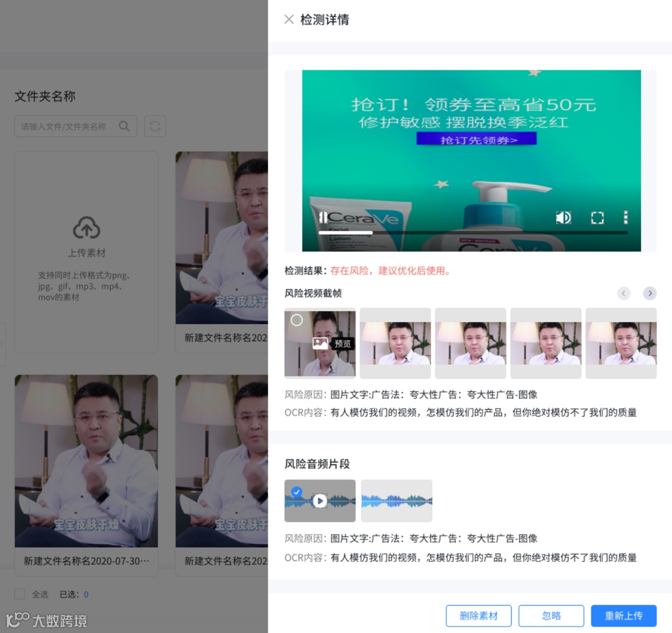Click the 上传素材 cloud upload icon
Viewport: 672px width, 633px height.
point(86,228)
